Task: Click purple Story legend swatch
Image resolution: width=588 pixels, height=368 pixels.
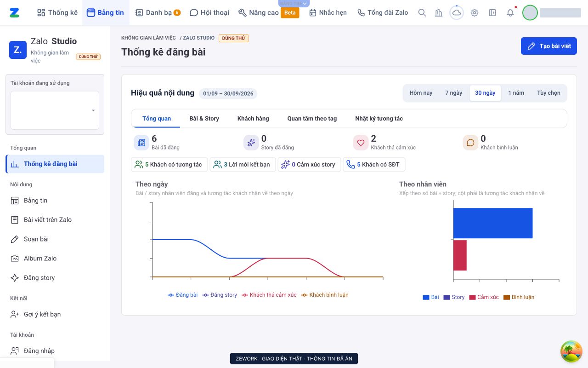Action: coord(447,297)
